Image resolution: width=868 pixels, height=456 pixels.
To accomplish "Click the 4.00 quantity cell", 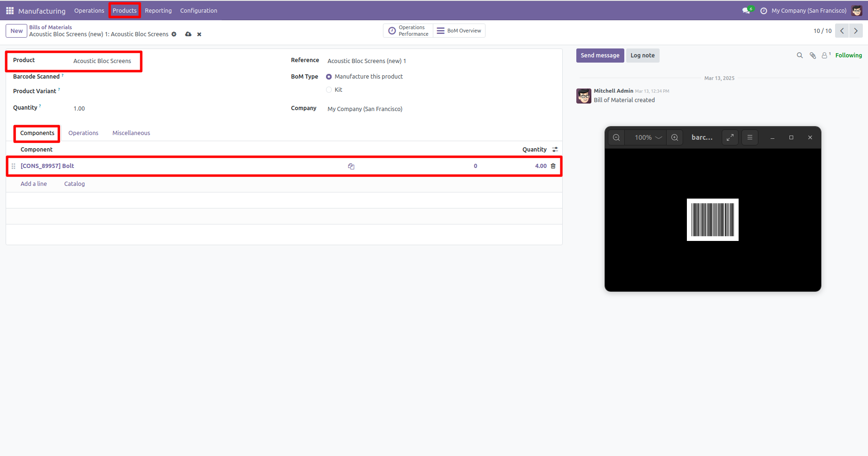I will [541, 166].
